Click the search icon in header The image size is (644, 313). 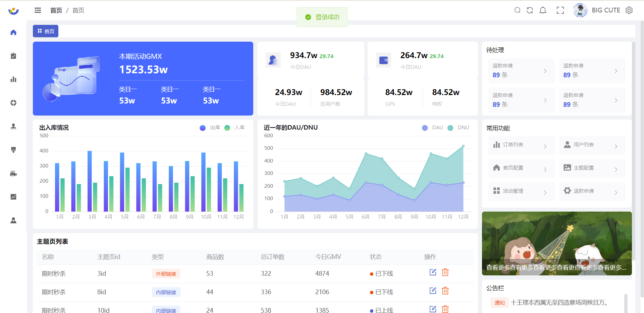[517, 10]
